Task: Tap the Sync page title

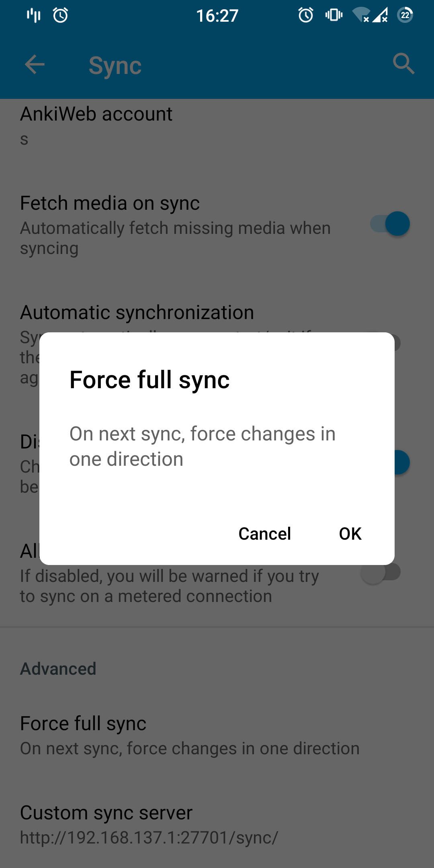Action: (115, 66)
